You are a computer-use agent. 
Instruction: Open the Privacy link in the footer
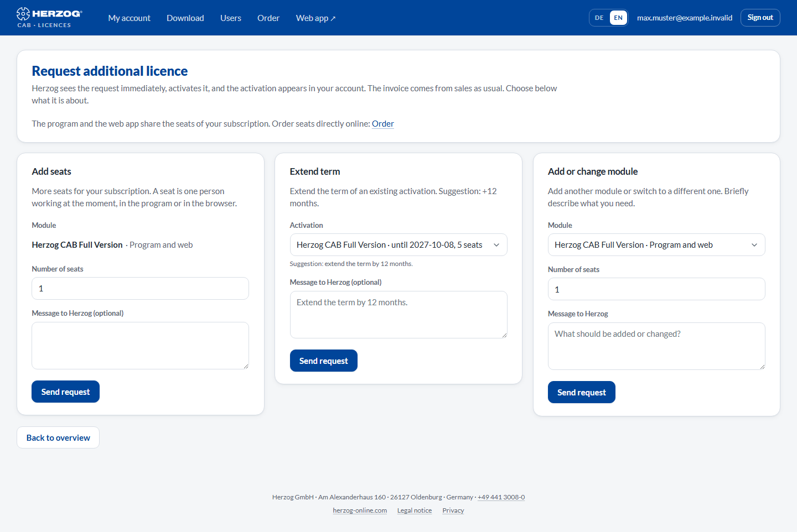[x=453, y=510]
